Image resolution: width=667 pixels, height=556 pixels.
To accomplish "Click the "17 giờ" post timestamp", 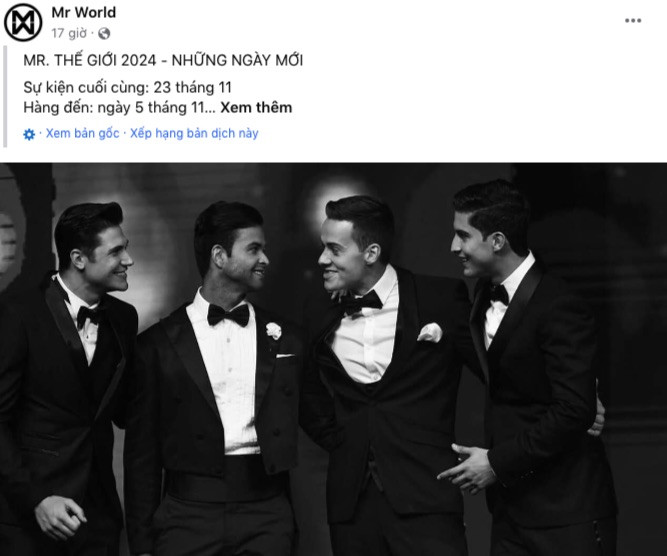I will 69,33.
